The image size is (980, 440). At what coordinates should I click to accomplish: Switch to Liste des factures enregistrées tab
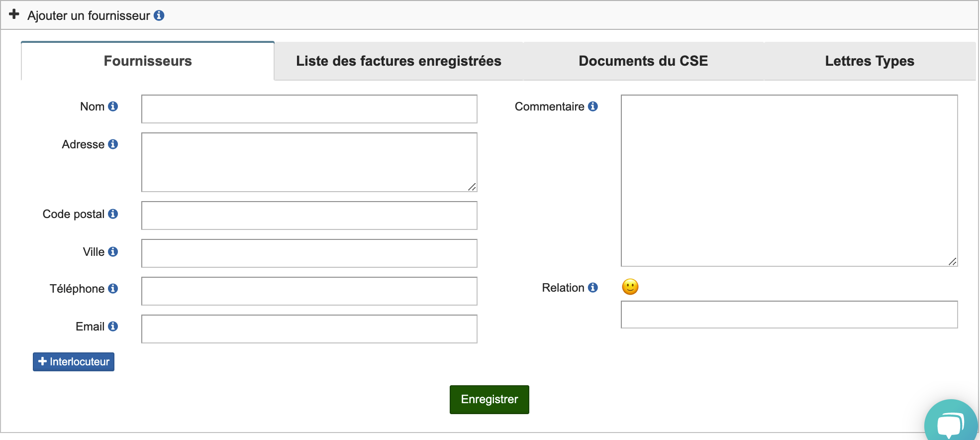398,61
